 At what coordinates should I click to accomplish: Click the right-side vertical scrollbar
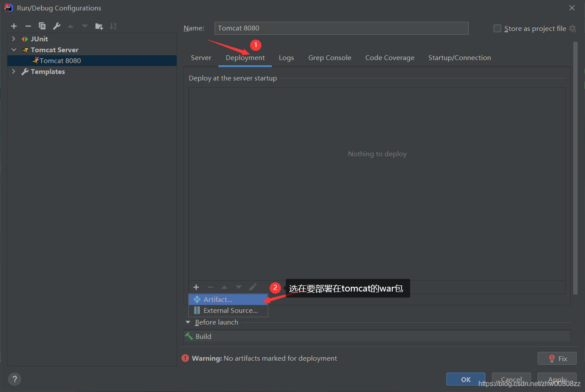pyautogui.click(x=575, y=168)
